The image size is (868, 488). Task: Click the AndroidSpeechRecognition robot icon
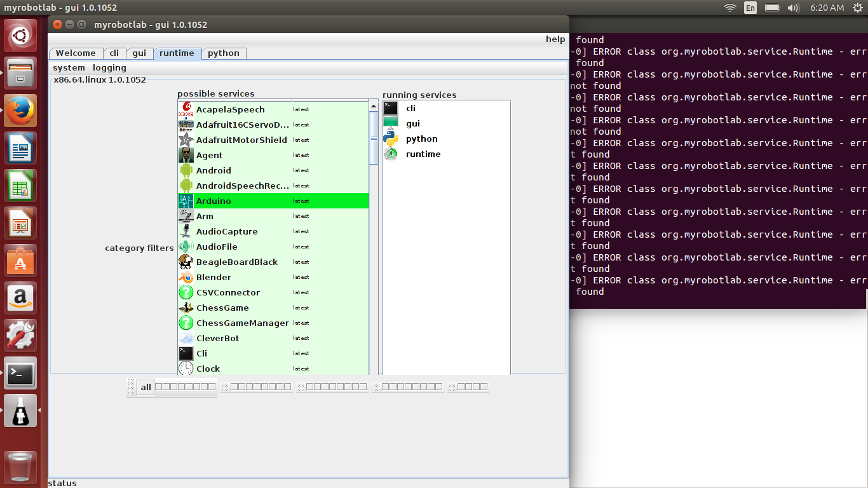186,186
